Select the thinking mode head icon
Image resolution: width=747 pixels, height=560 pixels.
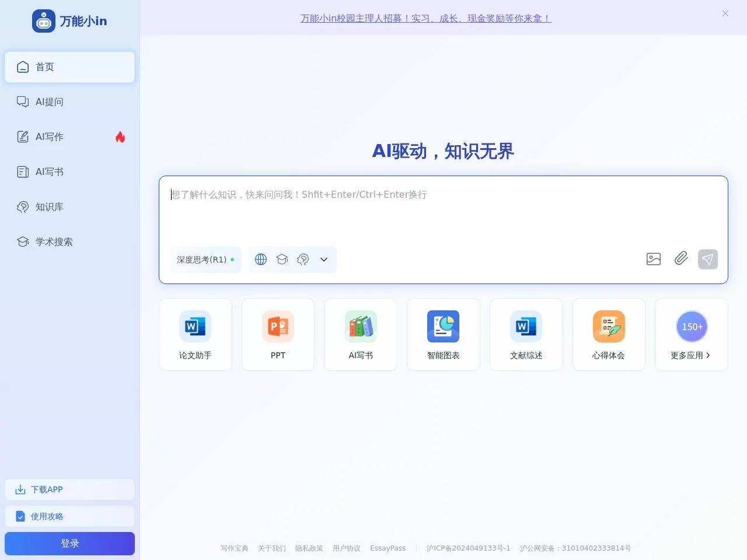(x=302, y=259)
